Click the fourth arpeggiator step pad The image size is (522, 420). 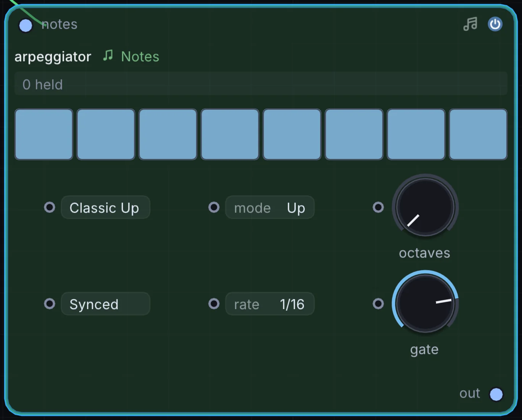230,134
